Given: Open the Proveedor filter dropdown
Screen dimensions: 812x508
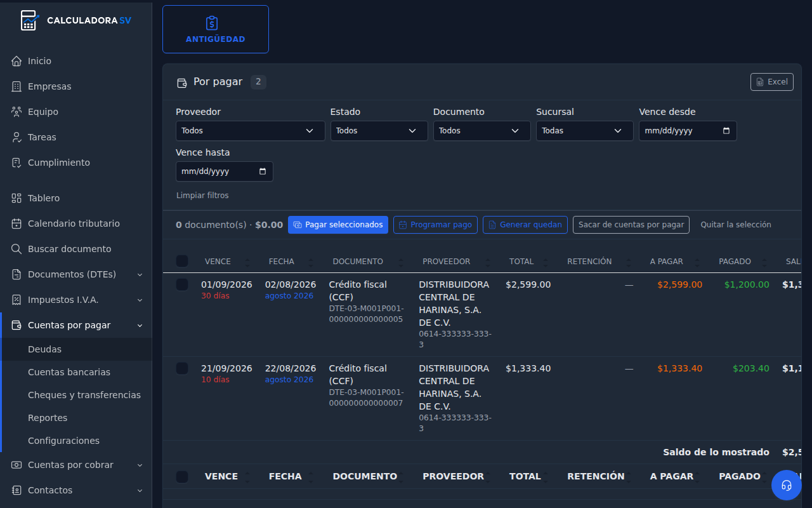Looking at the screenshot, I should 250,131.
